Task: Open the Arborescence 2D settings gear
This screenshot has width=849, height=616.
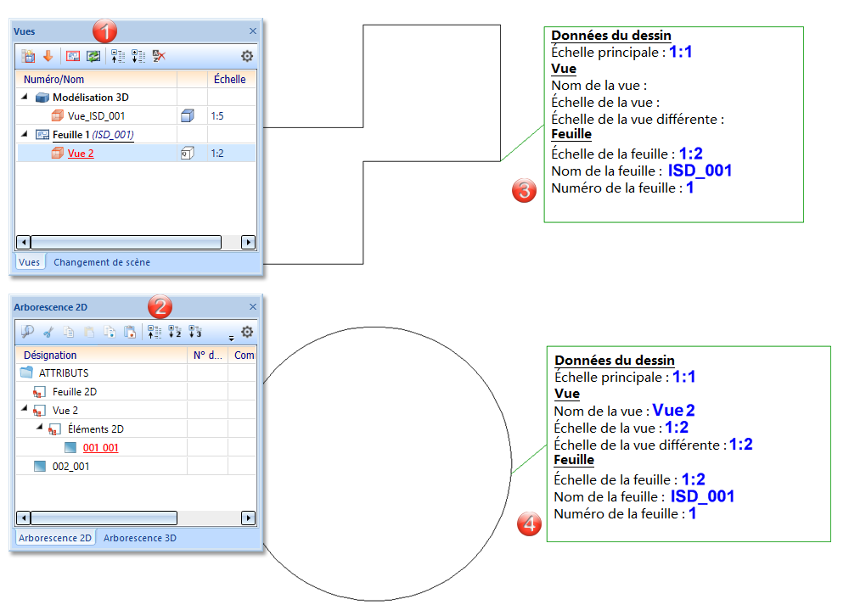Action: point(247,331)
